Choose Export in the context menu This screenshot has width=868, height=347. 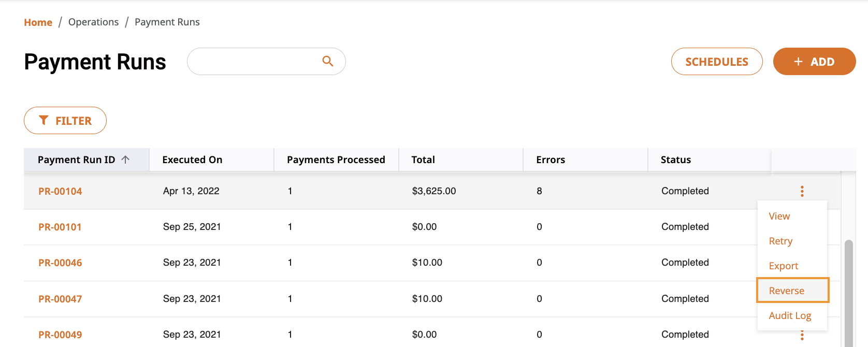pos(783,266)
